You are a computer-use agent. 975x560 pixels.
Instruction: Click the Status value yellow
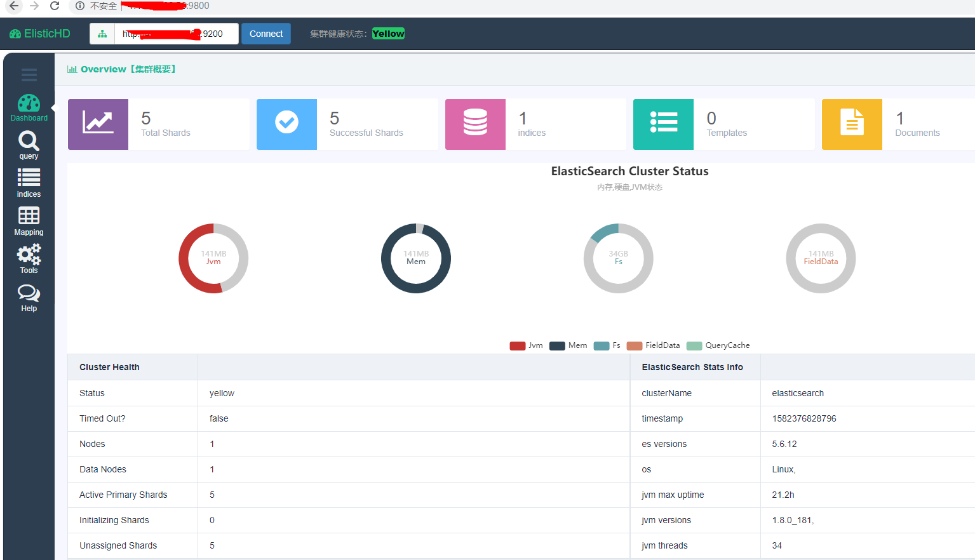click(x=222, y=393)
